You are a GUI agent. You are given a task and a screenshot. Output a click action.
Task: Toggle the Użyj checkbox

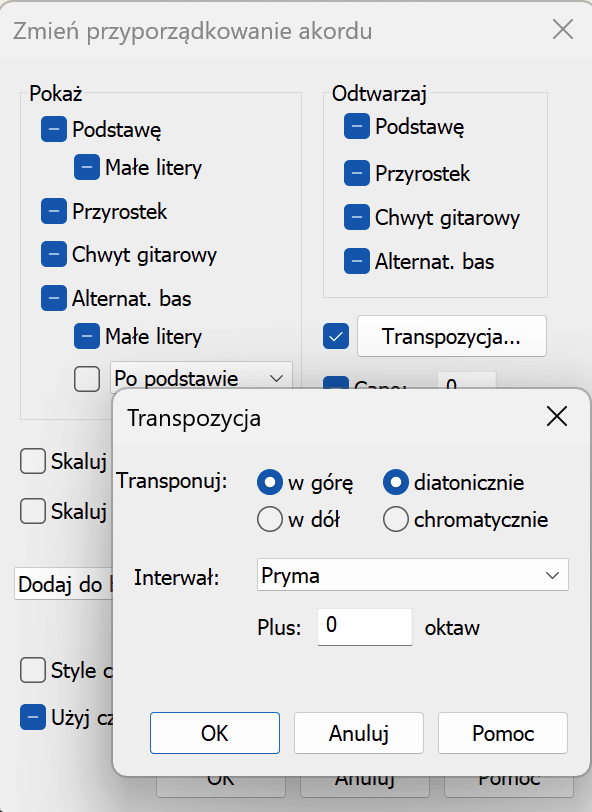coord(33,717)
